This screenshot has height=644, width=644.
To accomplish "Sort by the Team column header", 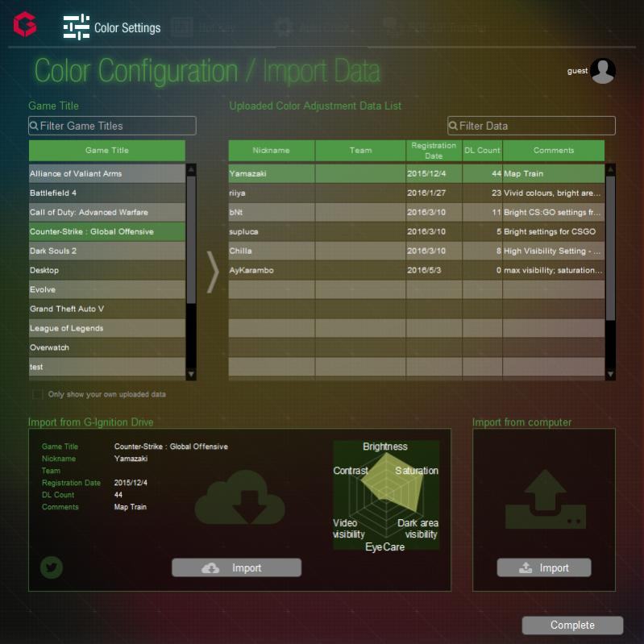I will (360, 151).
